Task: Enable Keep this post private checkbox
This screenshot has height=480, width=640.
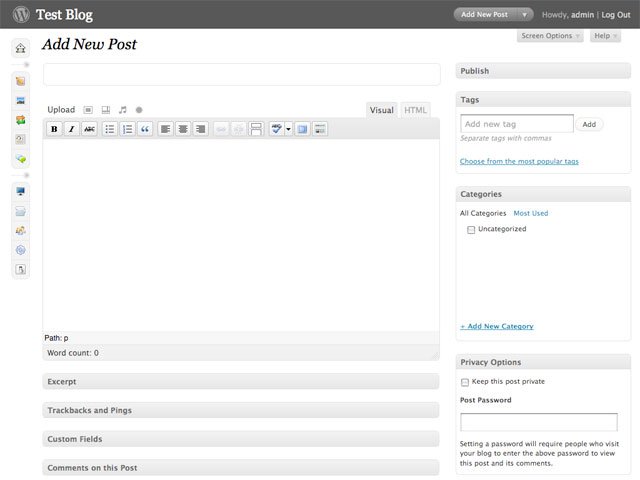Action: tap(464, 382)
